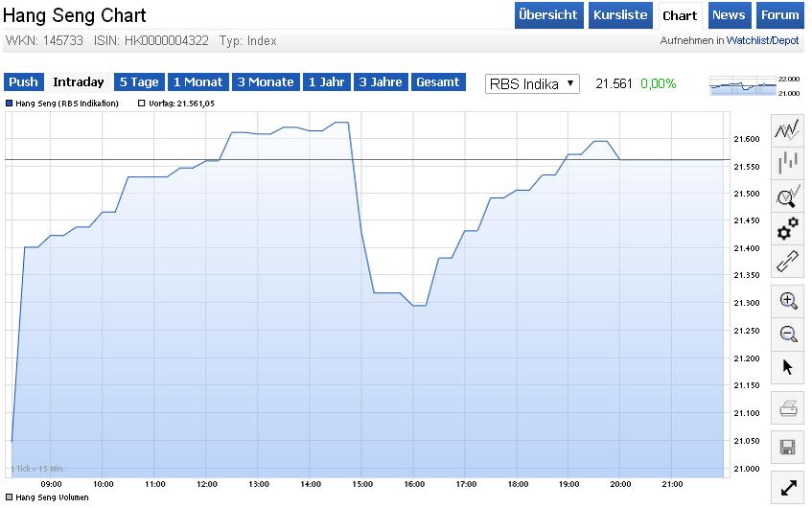This screenshot has height=508, width=812.
Task: Show the 1 Jahr time range
Action: 326,82
